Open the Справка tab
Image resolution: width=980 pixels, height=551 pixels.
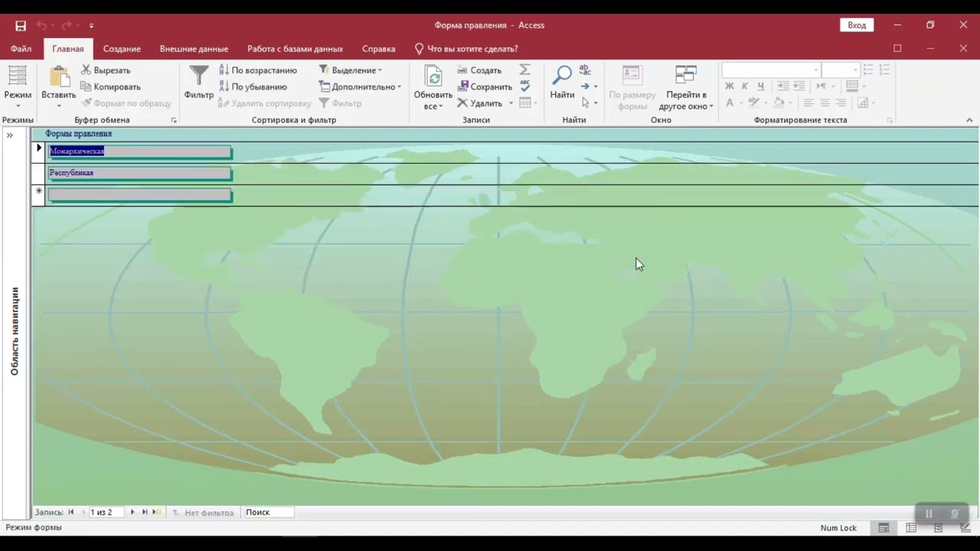379,48
